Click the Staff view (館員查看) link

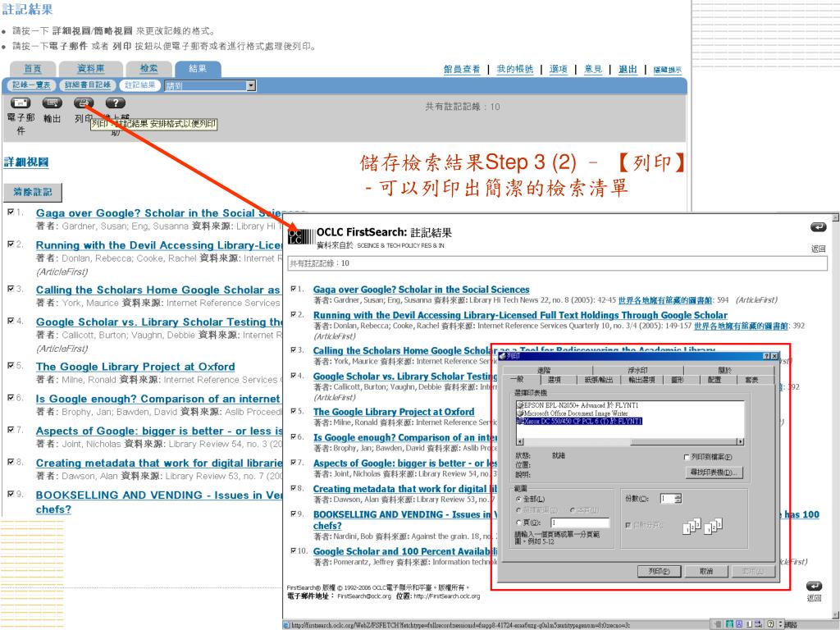point(462,69)
